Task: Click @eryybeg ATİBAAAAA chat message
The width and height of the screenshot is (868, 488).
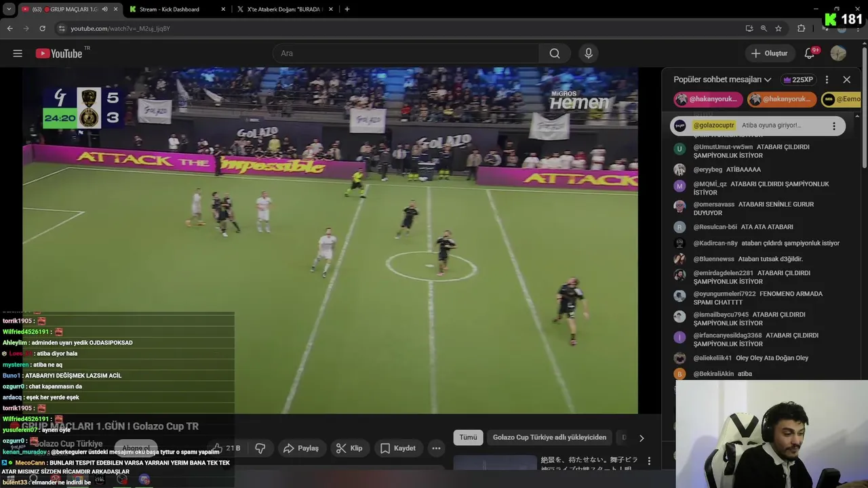Action: point(759,169)
